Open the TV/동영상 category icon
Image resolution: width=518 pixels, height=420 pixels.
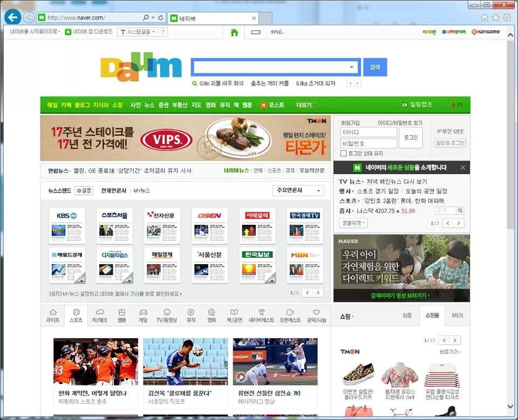[167, 315]
